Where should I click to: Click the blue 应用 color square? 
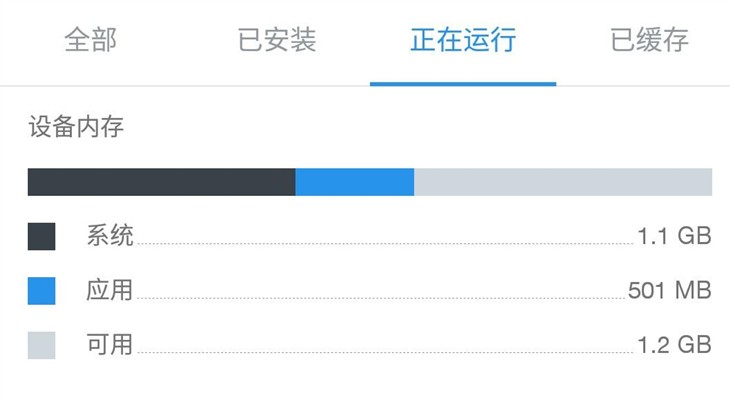[x=41, y=291]
